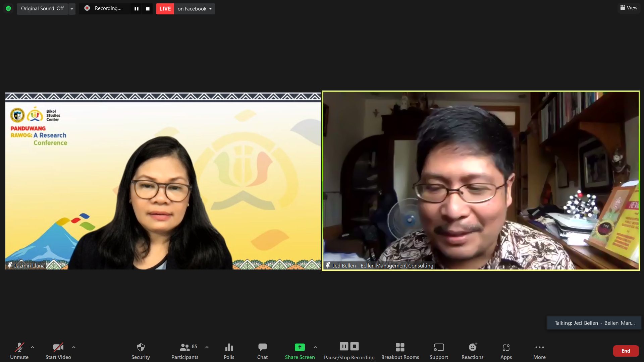This screenshot has width=644, height=362.
Task: Open the Apps panel
Action: pyautogui.click(x=506, y=351)
